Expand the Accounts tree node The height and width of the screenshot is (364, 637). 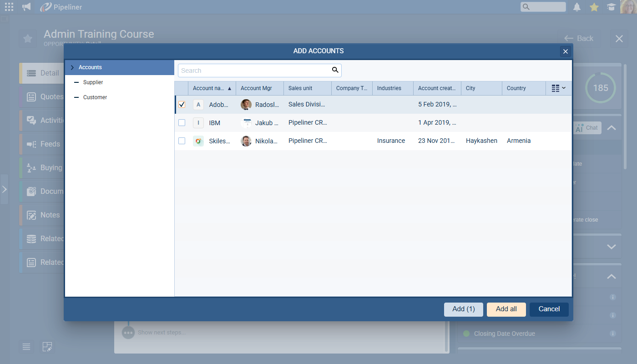click(x=72, y=67)
